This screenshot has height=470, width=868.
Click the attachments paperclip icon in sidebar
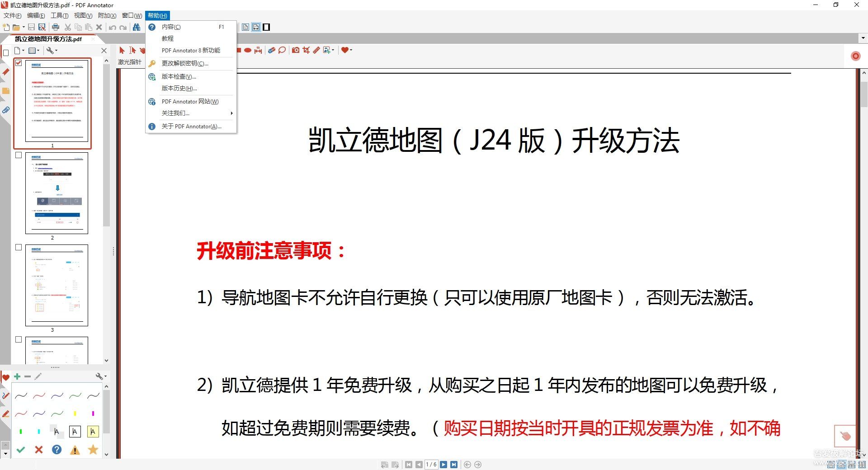[6, 110]
